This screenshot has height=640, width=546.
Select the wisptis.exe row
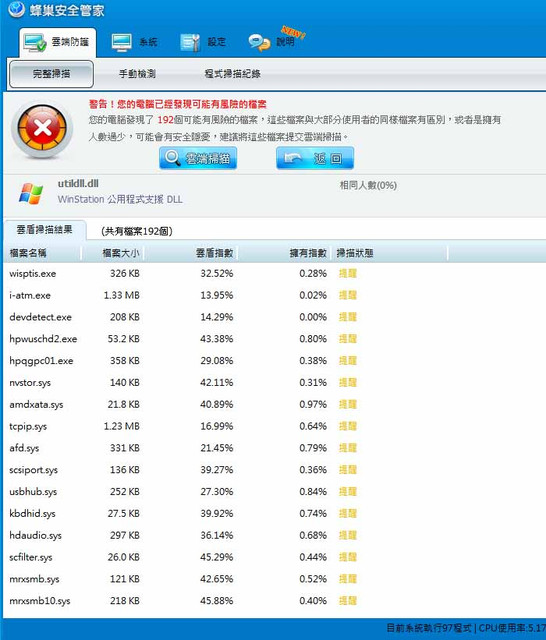tap(274, 273)
